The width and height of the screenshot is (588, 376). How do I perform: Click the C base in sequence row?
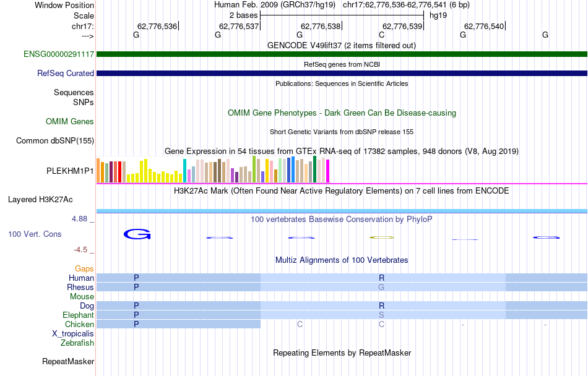[381, 35]
